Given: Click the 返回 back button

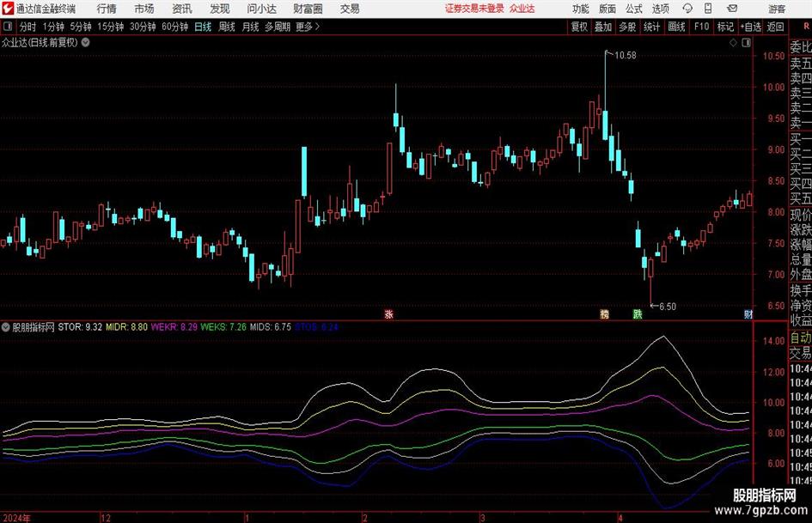Looking at the screenshot, I should 775,27.
